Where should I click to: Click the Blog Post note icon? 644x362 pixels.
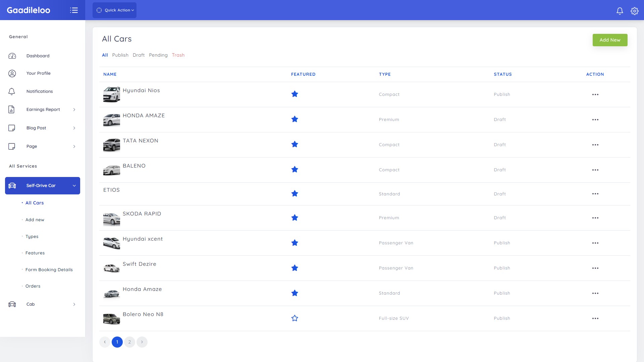point(12,128)
